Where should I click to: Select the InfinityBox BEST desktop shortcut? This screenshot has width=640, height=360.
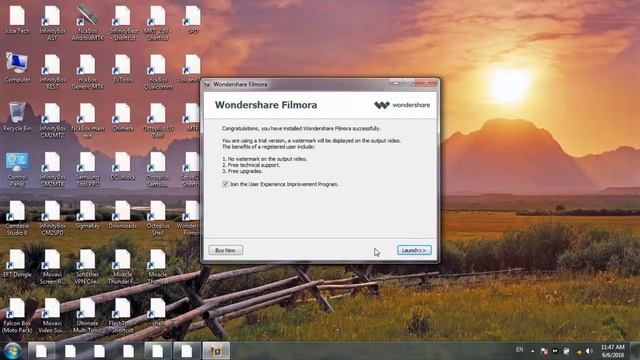[x=52, y=72]
